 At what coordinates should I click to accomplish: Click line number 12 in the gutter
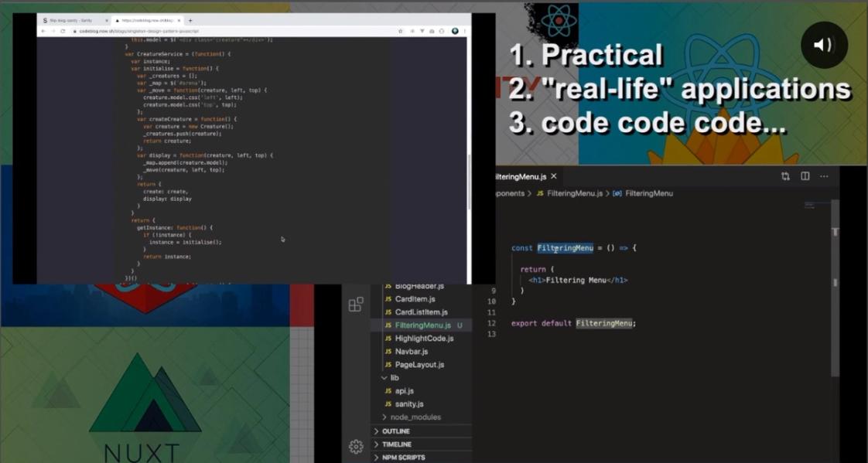point(491,323)
